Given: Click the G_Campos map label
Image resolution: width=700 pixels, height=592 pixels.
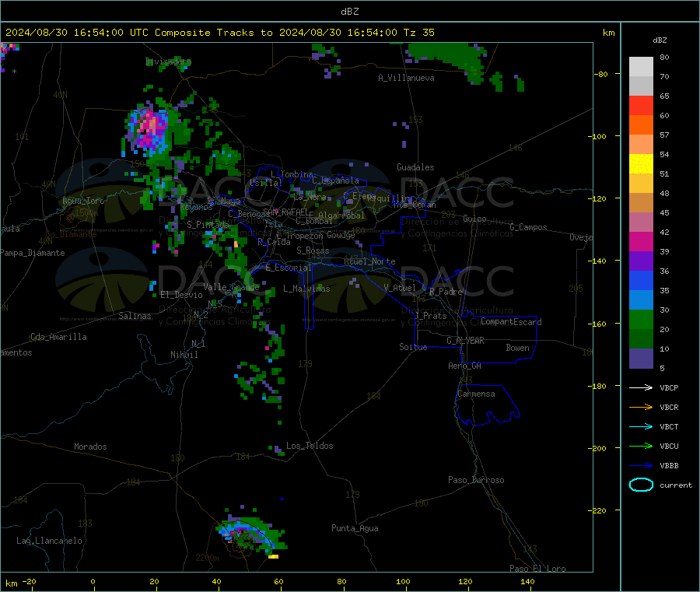Looking at the screenshot, I should tap(528, 227).
